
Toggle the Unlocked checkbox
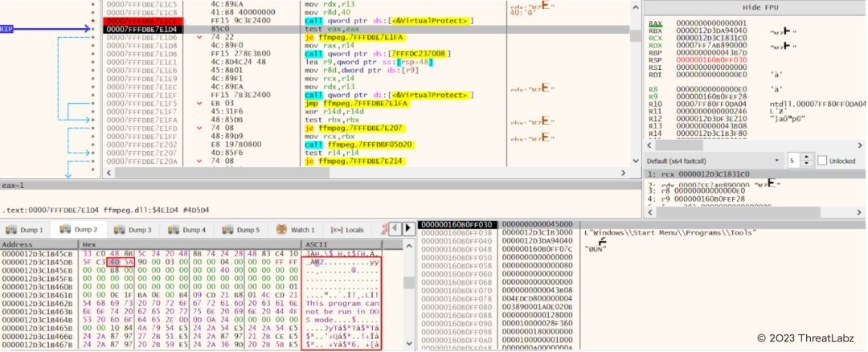[x=822, y=161]
